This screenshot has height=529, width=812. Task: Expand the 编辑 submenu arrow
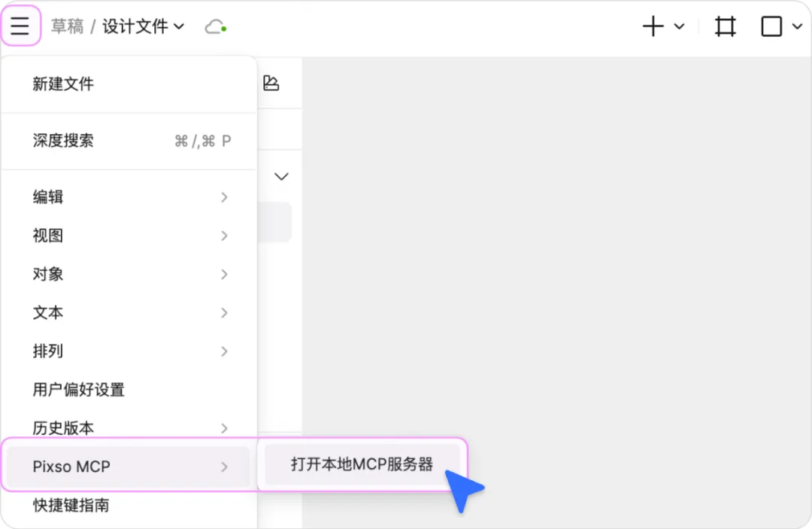point(224,197)
